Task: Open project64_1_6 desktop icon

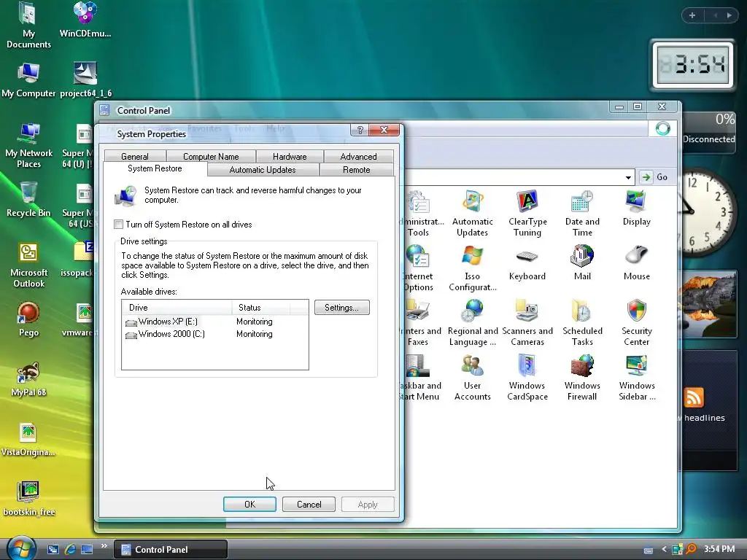Action: (x=86, y=79)
